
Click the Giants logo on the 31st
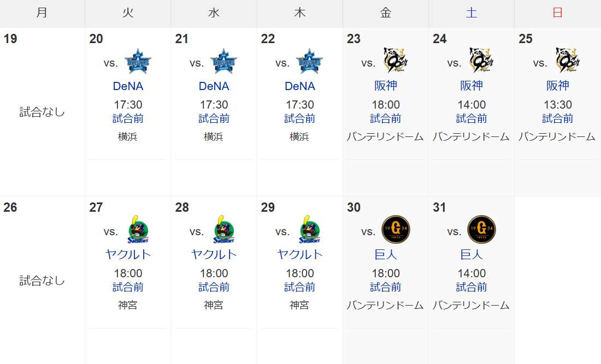pyautogui.click(x=482, y=229)
